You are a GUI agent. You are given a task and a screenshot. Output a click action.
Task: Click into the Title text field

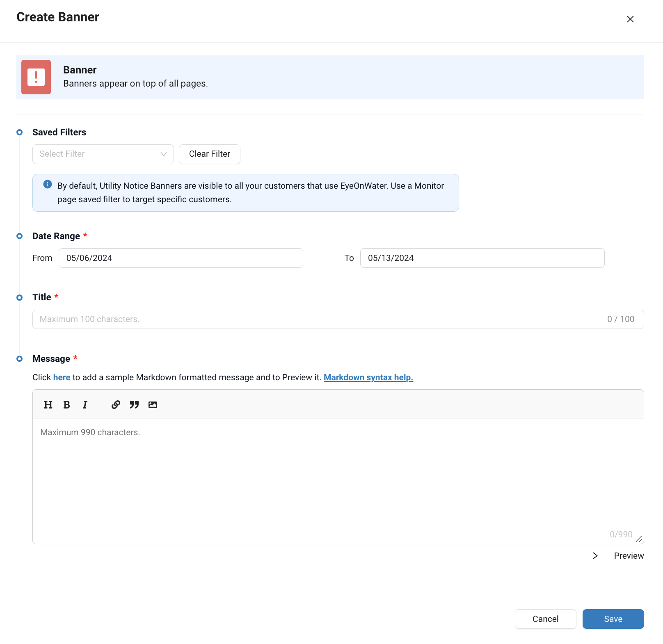tap(320, 319)
